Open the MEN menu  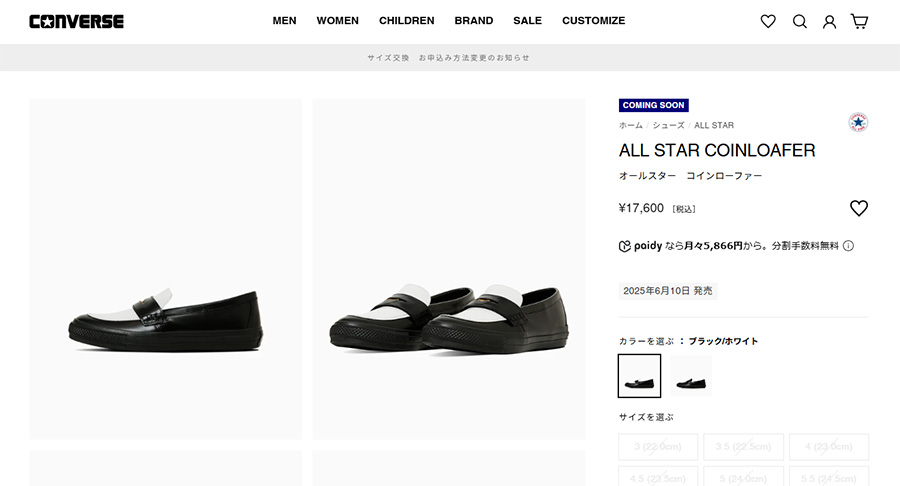[284, 21]
